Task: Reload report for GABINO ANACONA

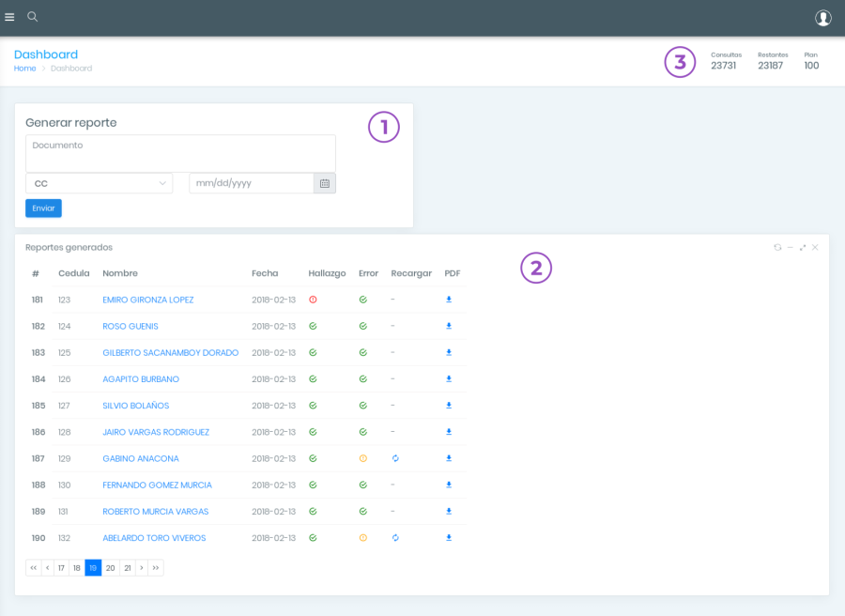Action: (395, 458)
